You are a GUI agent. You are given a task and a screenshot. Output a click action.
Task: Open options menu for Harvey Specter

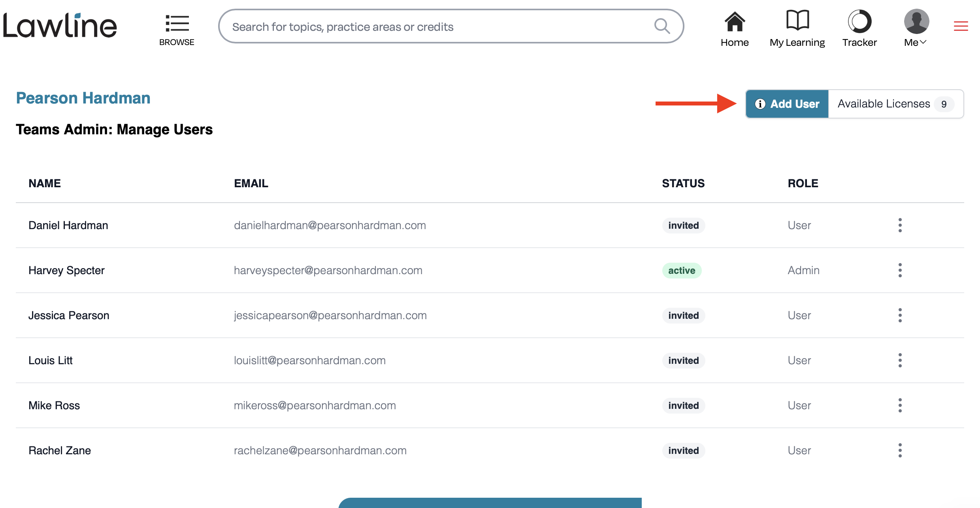900,270
